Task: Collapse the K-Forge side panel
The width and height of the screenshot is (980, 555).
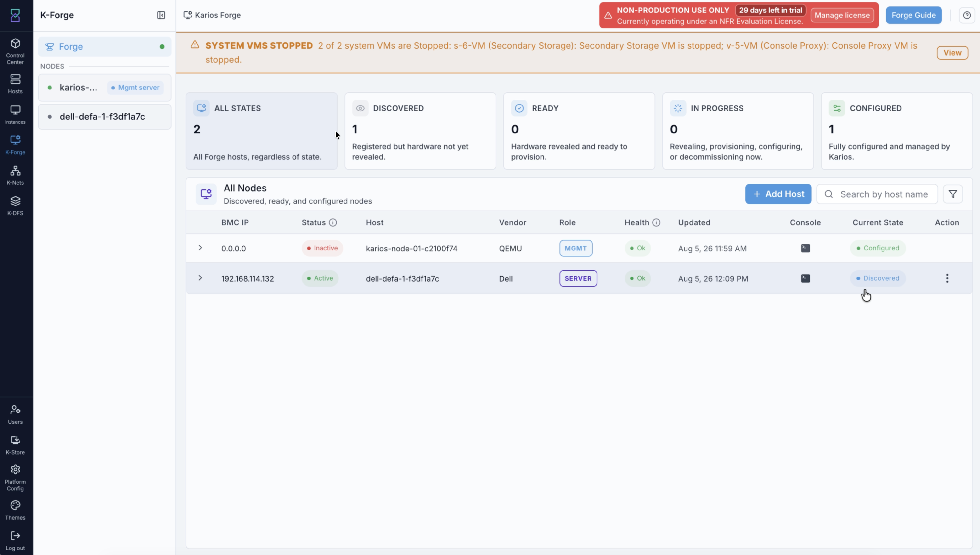Action: (x=161, y=15)
